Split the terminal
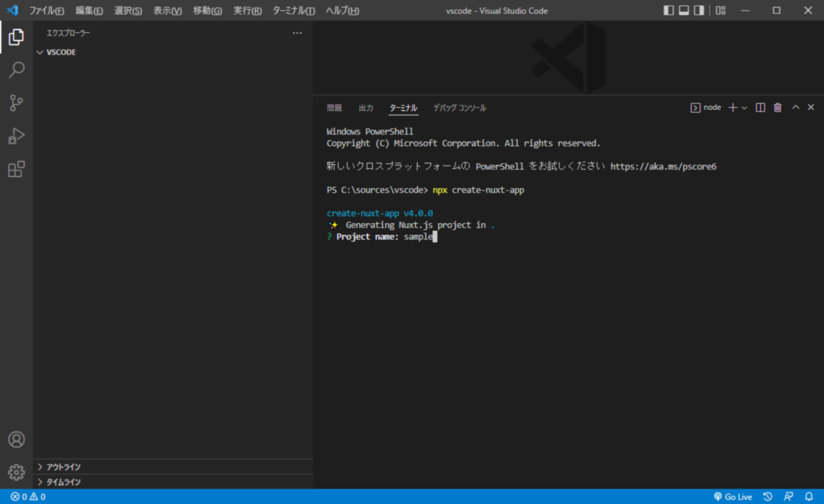The image size is (824, 504). 760,108
